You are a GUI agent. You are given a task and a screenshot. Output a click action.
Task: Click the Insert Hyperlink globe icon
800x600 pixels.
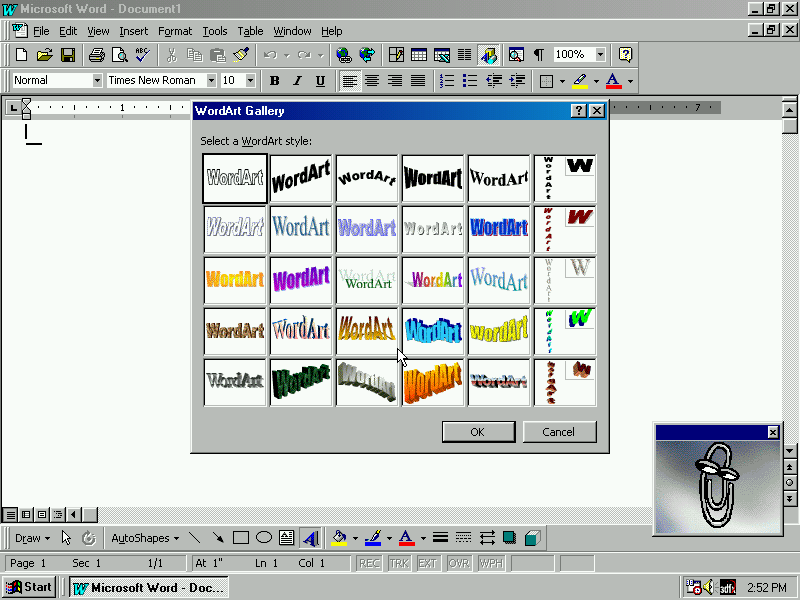(x=343, y=55)
